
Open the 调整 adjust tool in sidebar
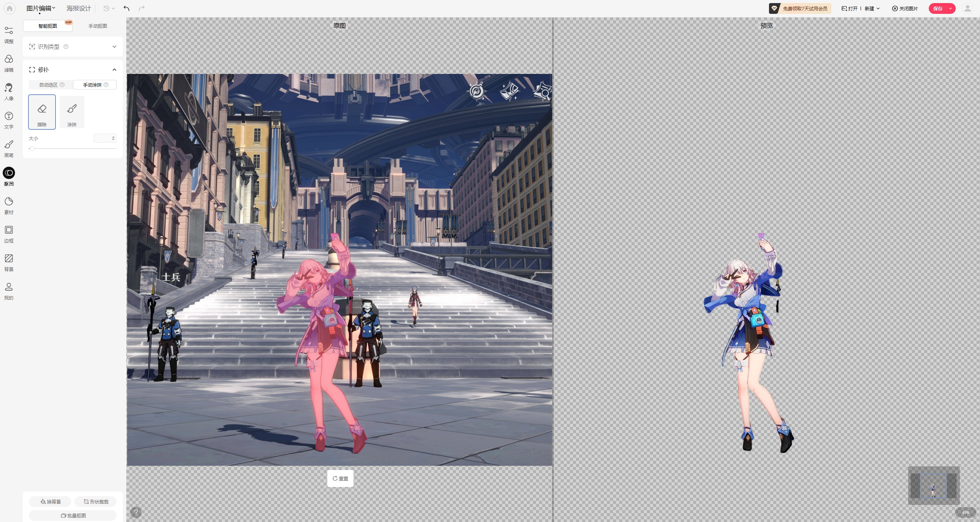click(9, 34)
